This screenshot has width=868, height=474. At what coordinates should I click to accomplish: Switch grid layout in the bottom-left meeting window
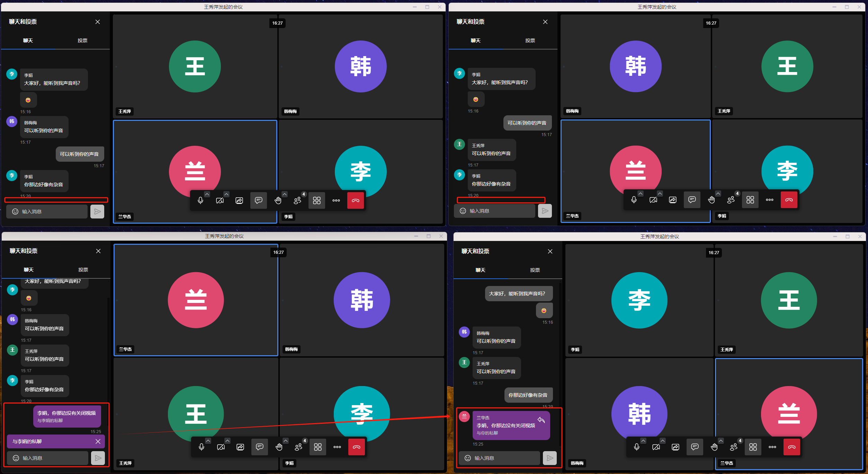tap(317, 447)
